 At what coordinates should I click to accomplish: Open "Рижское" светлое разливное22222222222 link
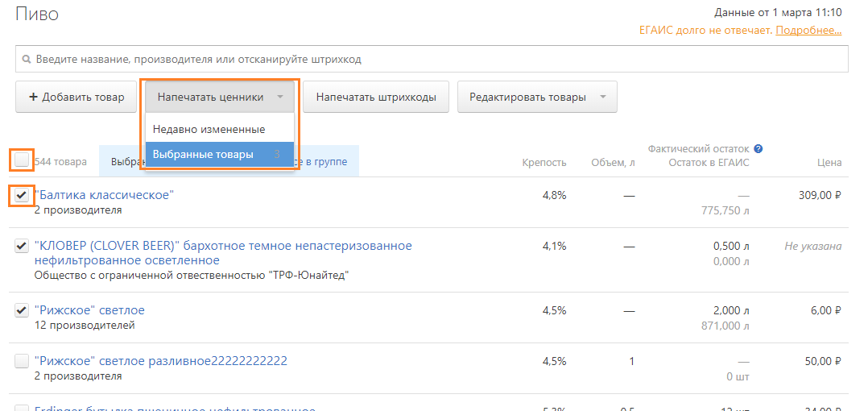[x=160, y=361]
